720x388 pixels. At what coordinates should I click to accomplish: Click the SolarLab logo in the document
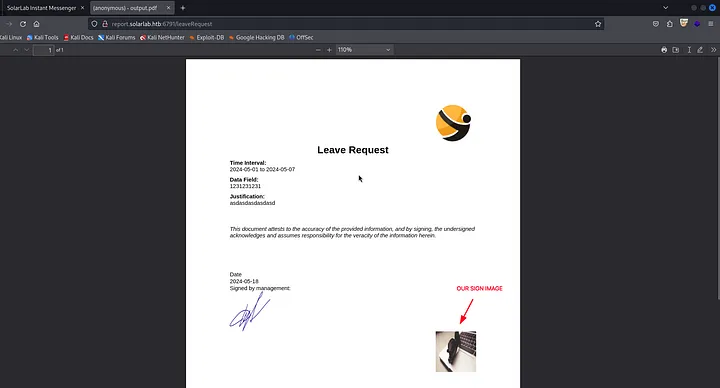(454, 123)
